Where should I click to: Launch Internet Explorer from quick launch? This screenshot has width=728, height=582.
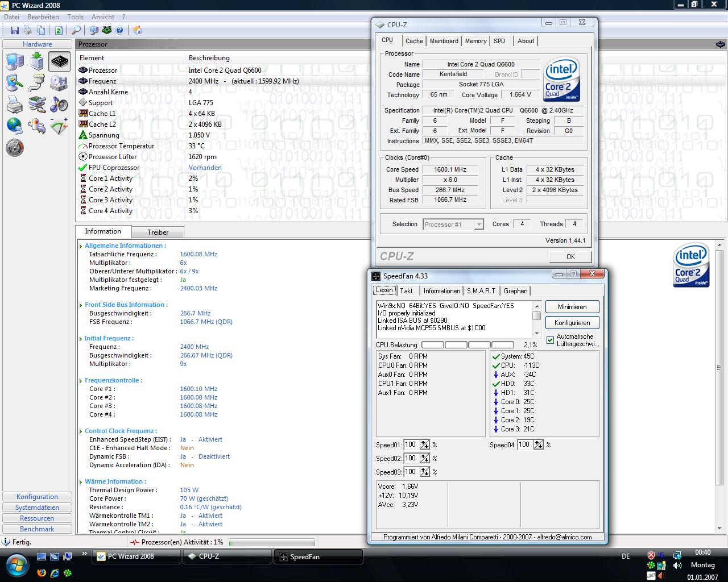point(55,572)
